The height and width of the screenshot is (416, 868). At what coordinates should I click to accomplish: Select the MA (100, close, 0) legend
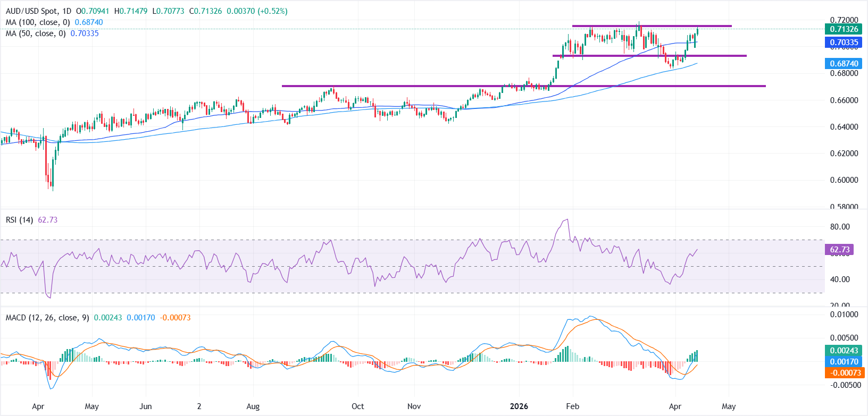click(x=38, y=22)
